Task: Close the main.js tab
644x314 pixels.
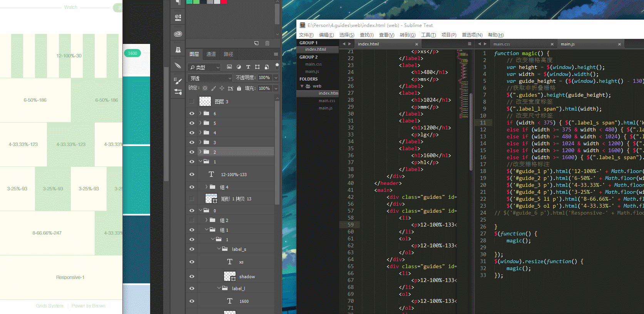Action: coord(619,44)
